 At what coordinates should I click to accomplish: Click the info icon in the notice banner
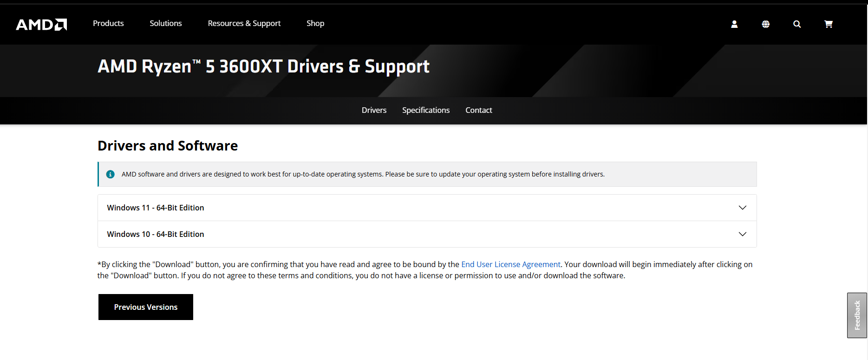pos(111,174)
